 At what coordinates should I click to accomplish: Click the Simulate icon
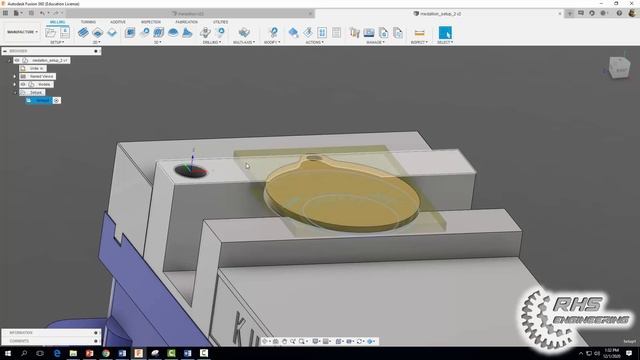tap(308, 32)
